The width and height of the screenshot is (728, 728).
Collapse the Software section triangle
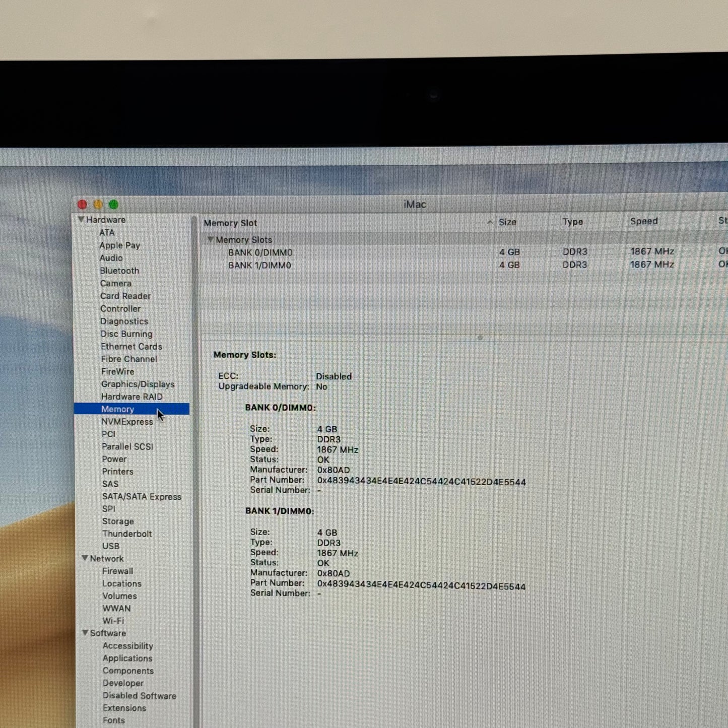85,633
